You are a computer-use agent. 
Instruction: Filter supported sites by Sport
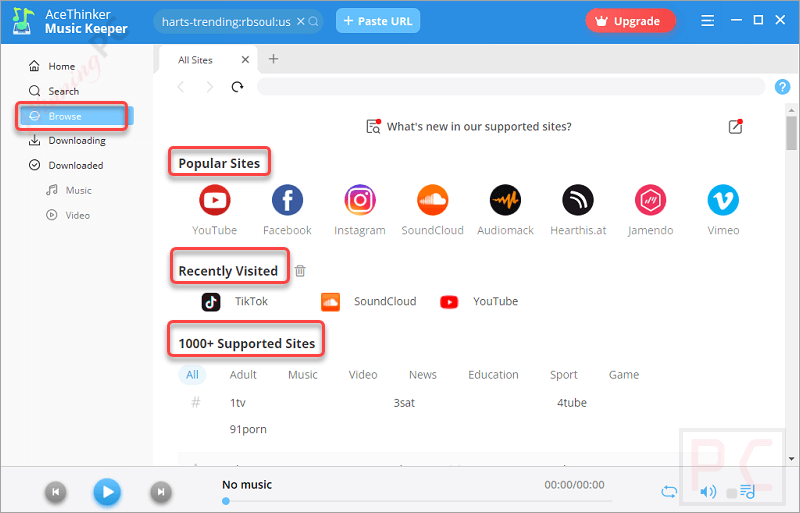click(563, 375)
